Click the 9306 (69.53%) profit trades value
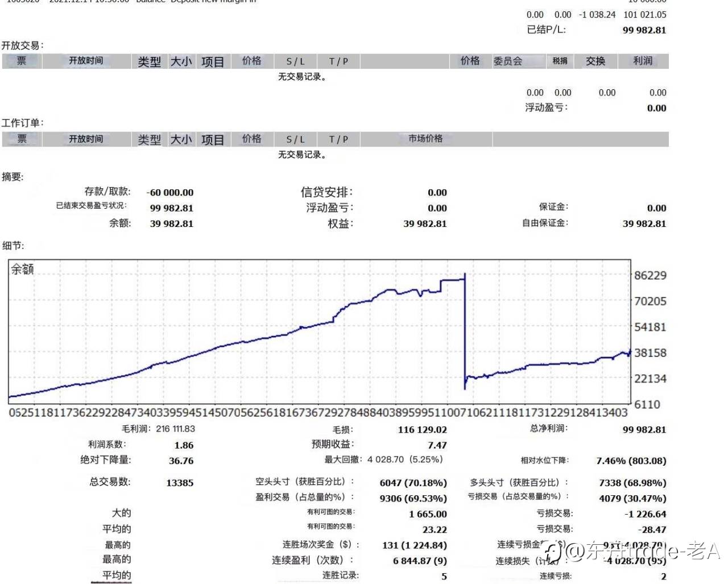The image size is (728, 584). pyautogui.click(x=413, y=499)
